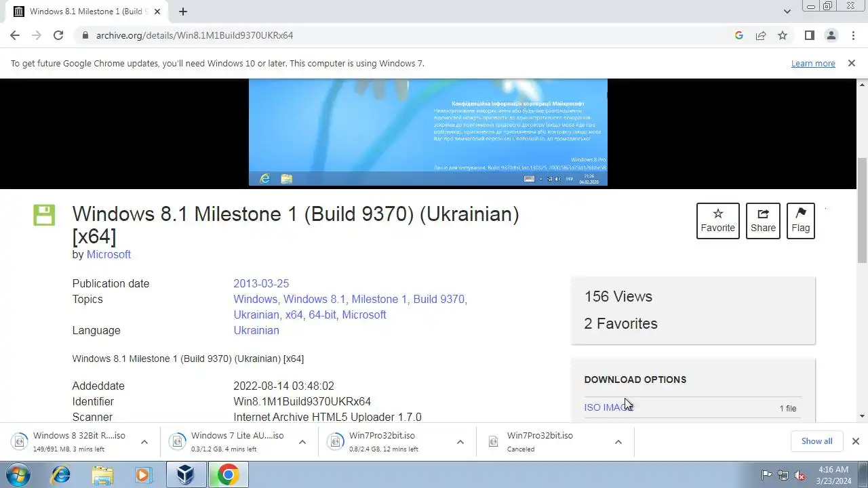Open a new tab with plus button
Image resolution: width=868 pixels, height=488 pixels.
pos(182,12)
